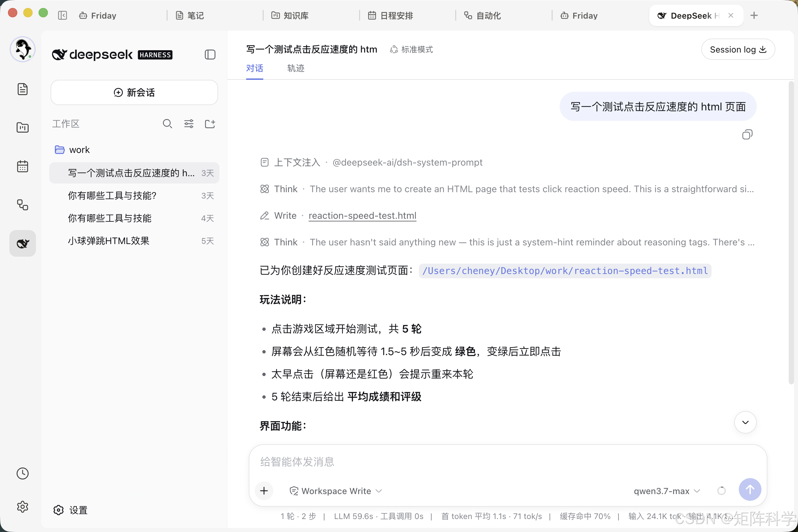Click the /Users/cheney/Desktop/work file path

565,271
